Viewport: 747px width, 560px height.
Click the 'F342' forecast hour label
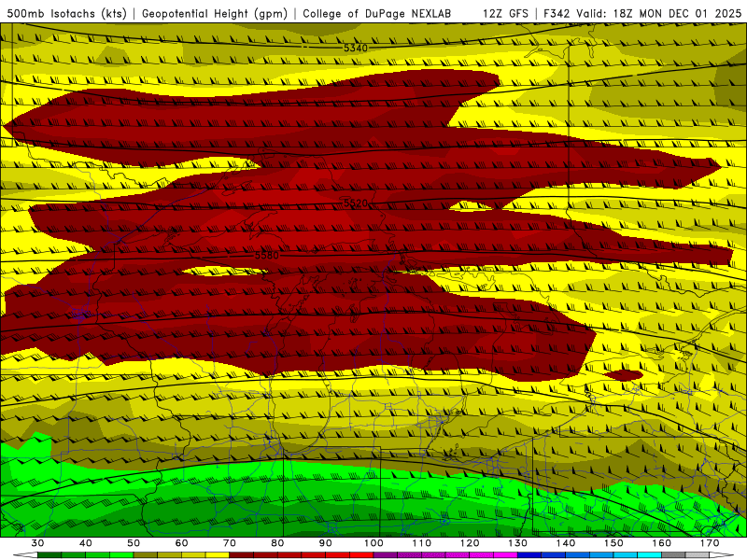(557, 13)
